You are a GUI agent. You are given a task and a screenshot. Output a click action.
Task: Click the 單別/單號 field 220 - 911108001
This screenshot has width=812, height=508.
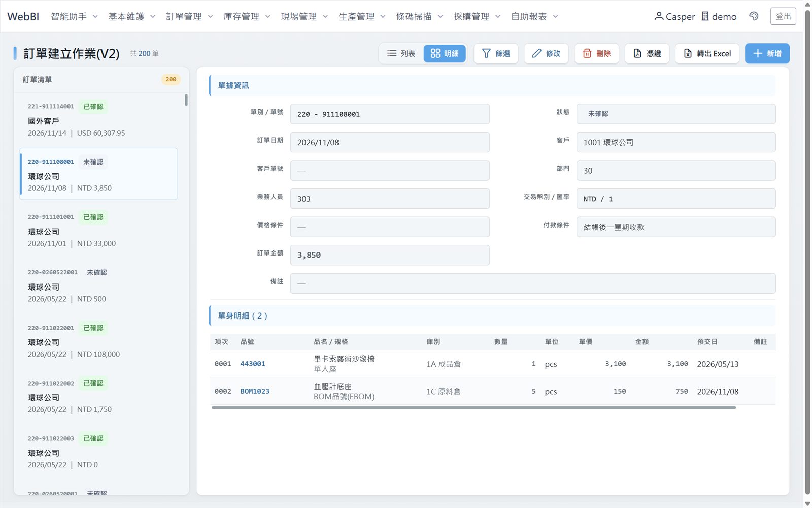point(390,114)
